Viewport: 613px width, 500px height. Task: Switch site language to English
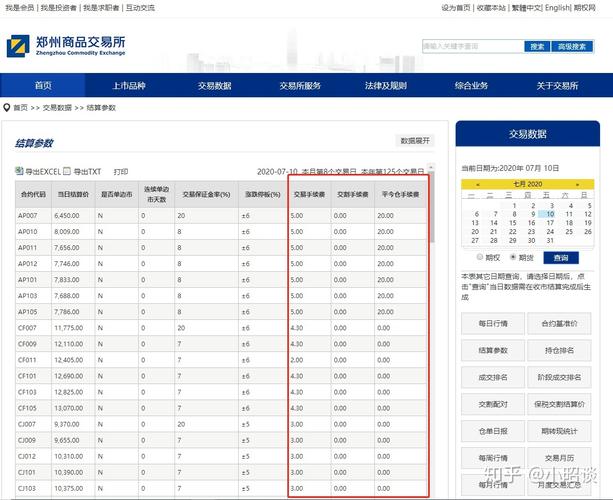pos(558,7)
